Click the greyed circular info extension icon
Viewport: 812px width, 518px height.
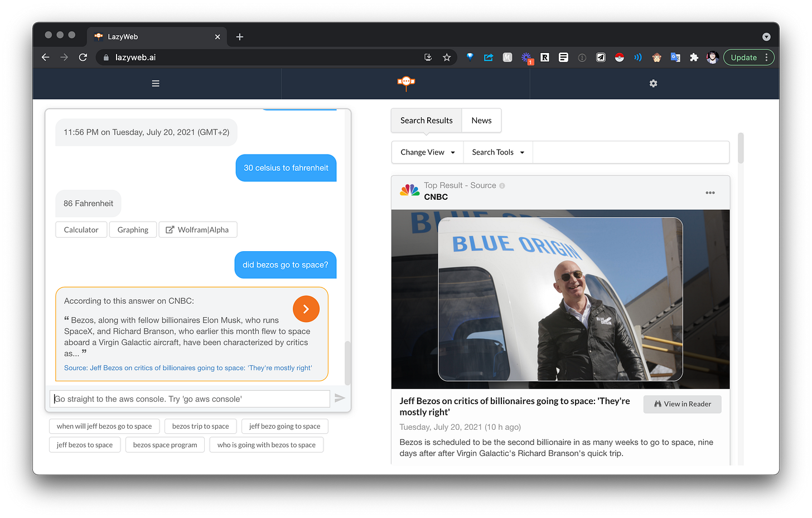pos(582,57)
